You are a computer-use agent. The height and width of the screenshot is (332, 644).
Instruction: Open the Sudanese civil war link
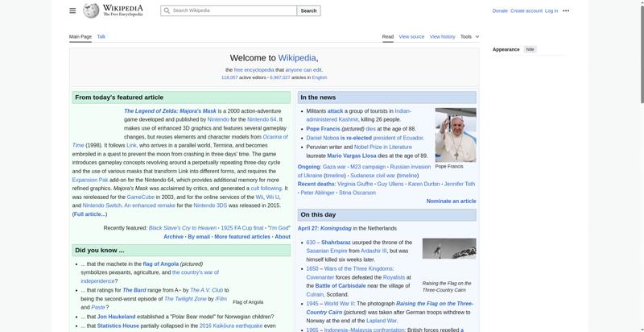click(x=373, y=176)
